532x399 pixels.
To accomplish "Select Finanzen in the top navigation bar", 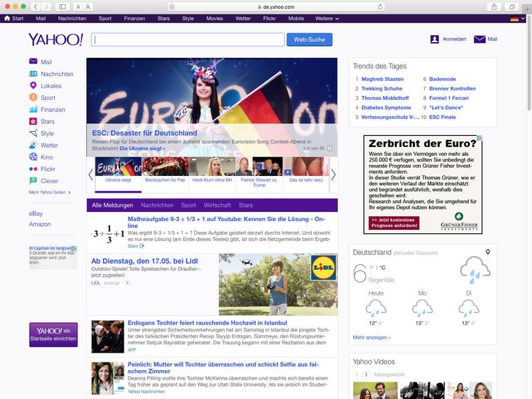I will point(134,19).
